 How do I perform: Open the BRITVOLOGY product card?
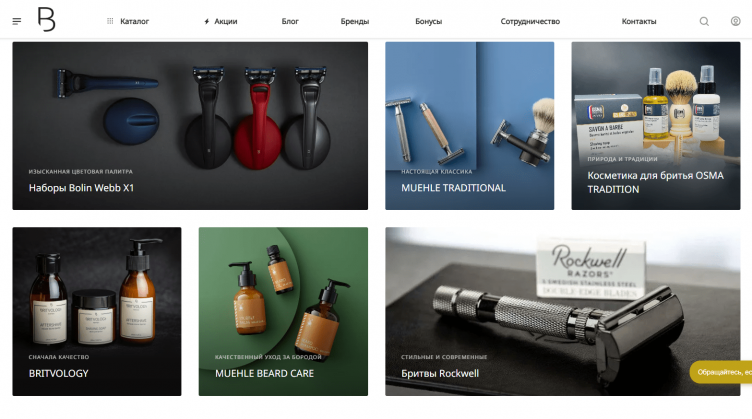tap(97, 311)
